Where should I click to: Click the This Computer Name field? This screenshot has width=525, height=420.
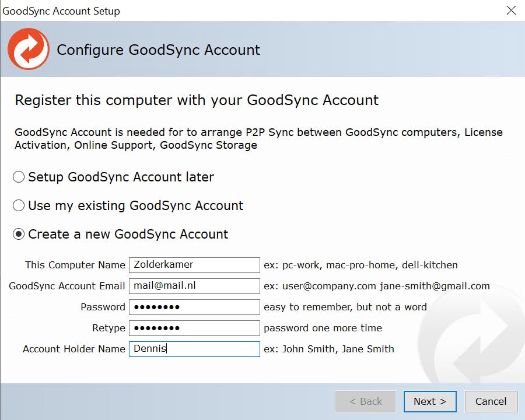pyautogui.click(x=194, y=265)
